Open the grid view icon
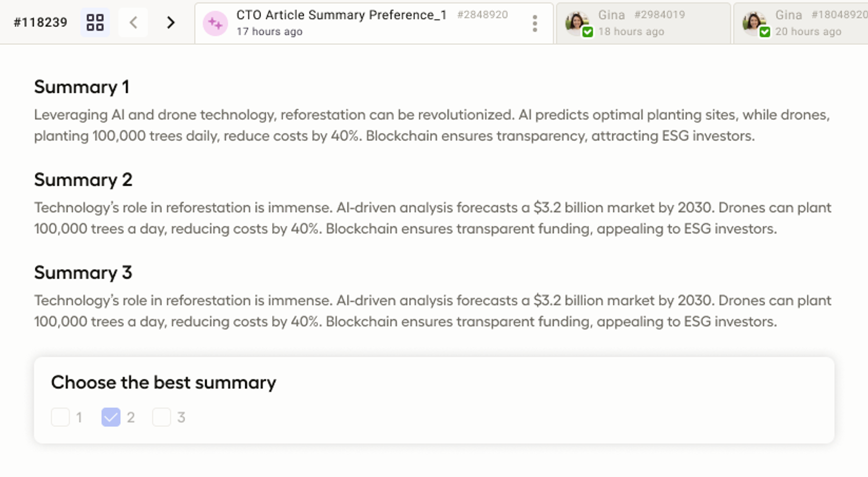Viewport: 868px width, 477px height. tap(95, 23)
